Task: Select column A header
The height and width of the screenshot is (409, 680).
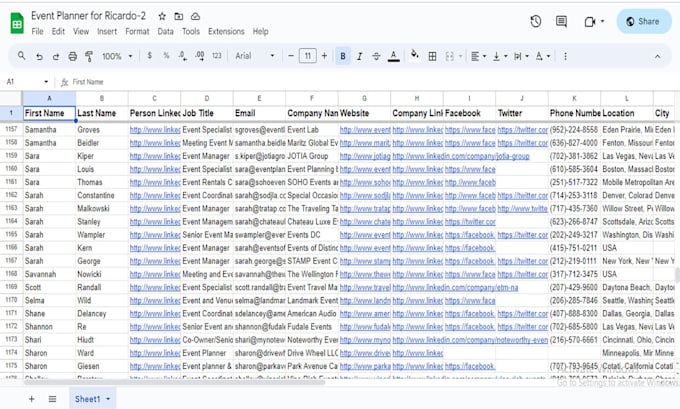Action: [49, 98]
